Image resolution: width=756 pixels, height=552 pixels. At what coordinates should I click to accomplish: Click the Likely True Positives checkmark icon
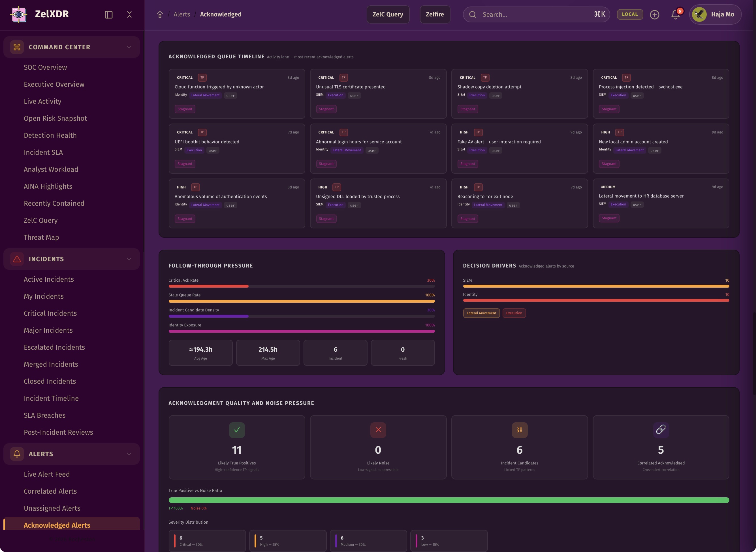[237, 430]
